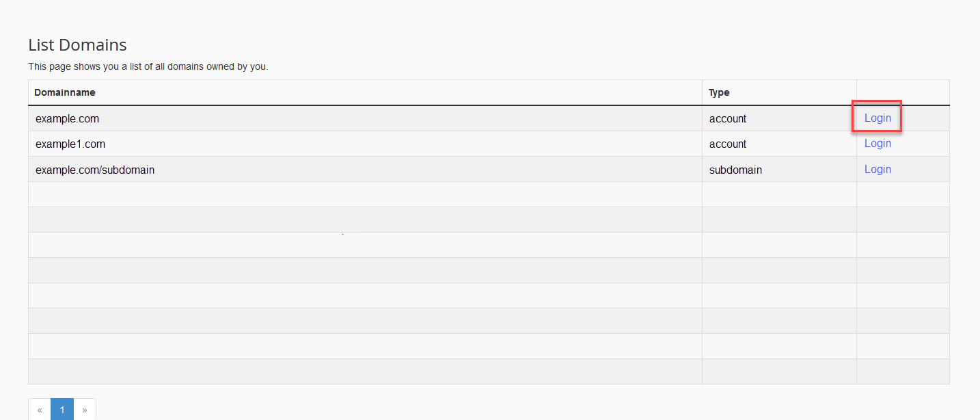Image resolution: width=980 pixels, height=420 pixels.
Task: Click the last empty Domainname cell in table
Action: click(x=365, y=371)
